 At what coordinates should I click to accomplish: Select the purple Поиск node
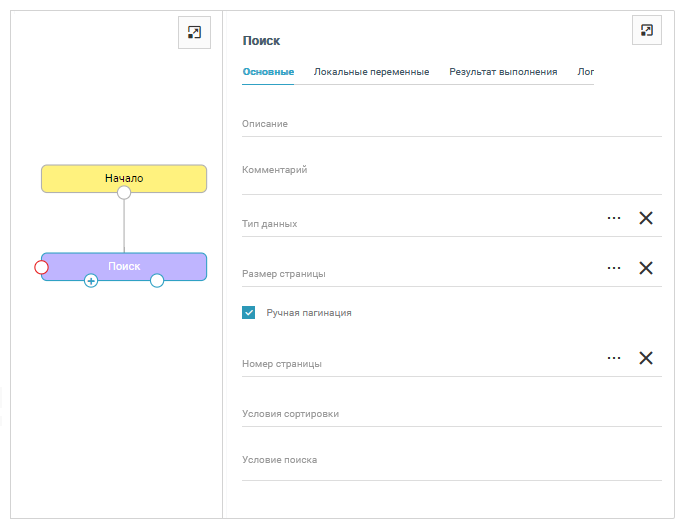[x=124, y=266]
